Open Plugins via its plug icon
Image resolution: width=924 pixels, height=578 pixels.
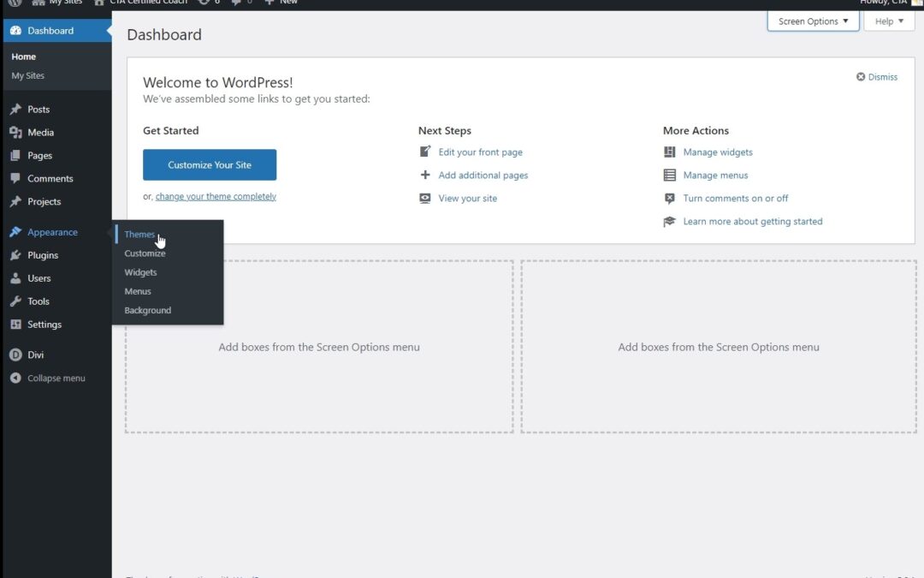click(15, 255)
